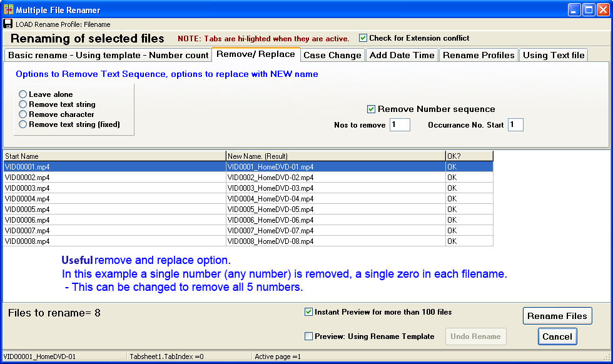Open the Case Change tab
Image resolution: width=613 pixels, height=364 pixels.
(332, 55)
